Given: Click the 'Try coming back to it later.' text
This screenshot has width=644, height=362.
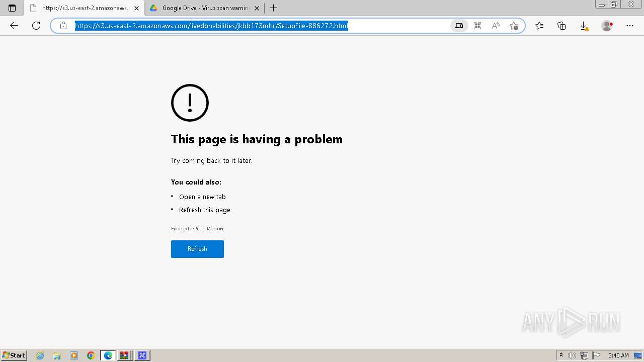Looking at the screenshot, I should [212, 161].
